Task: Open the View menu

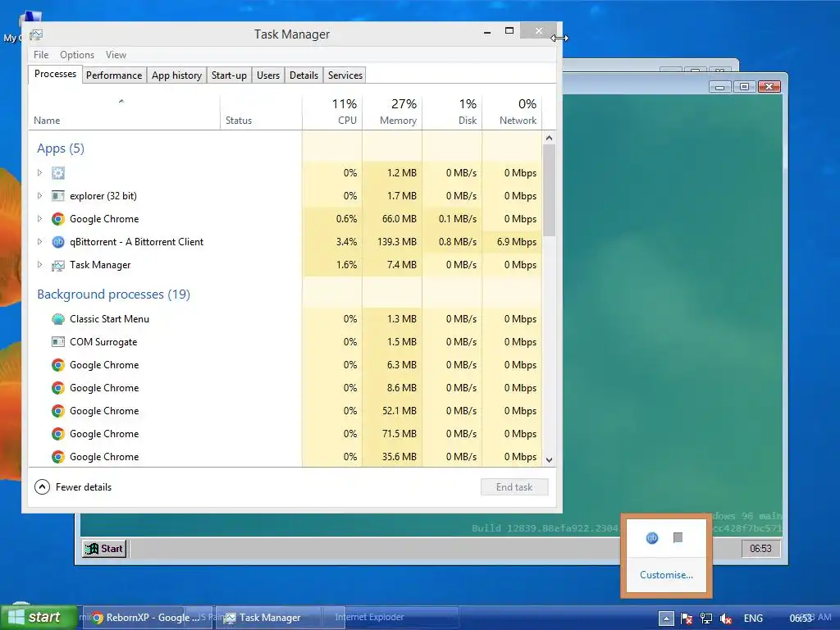Action: [116, 55]
